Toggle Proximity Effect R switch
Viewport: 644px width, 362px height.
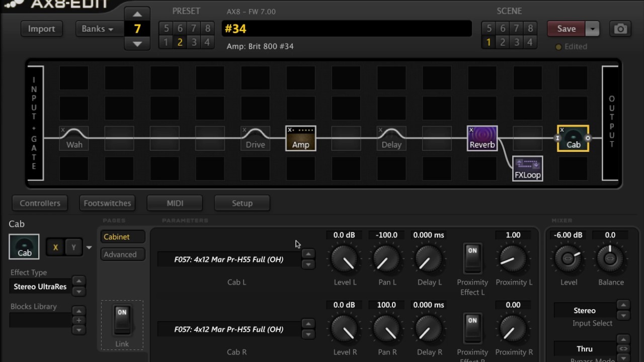pyautogui.click(x=472, y=328)
